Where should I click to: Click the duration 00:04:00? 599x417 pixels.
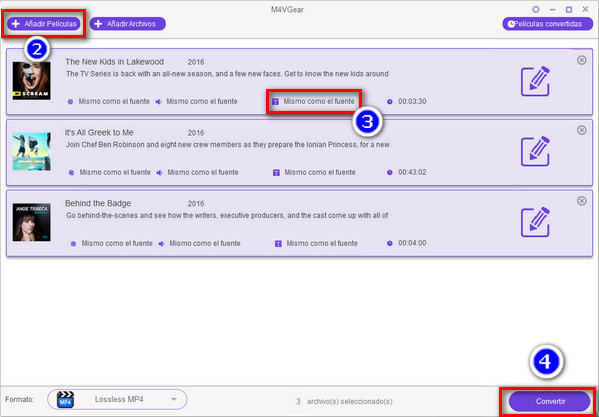(x=412, y=243)
